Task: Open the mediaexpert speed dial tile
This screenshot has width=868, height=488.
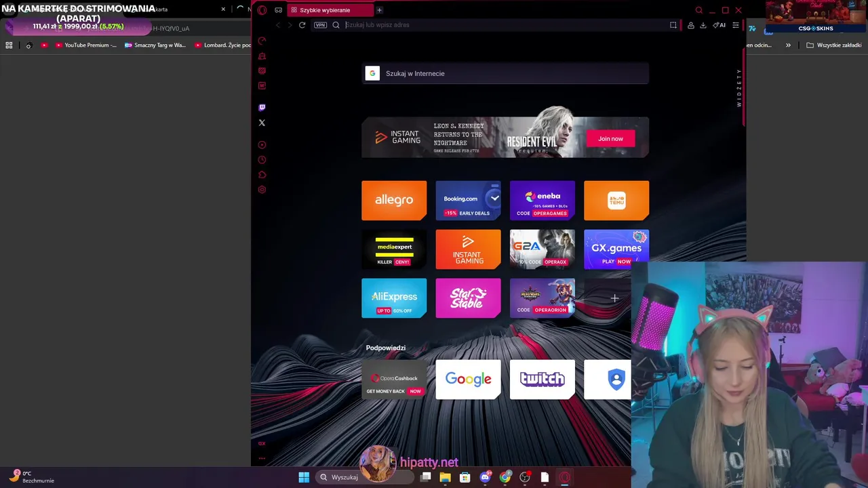Action: [394, 249]
